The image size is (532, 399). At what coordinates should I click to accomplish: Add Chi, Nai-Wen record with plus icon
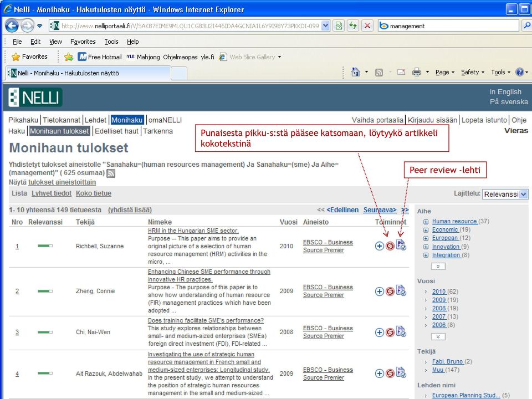[x=379, y=332]
